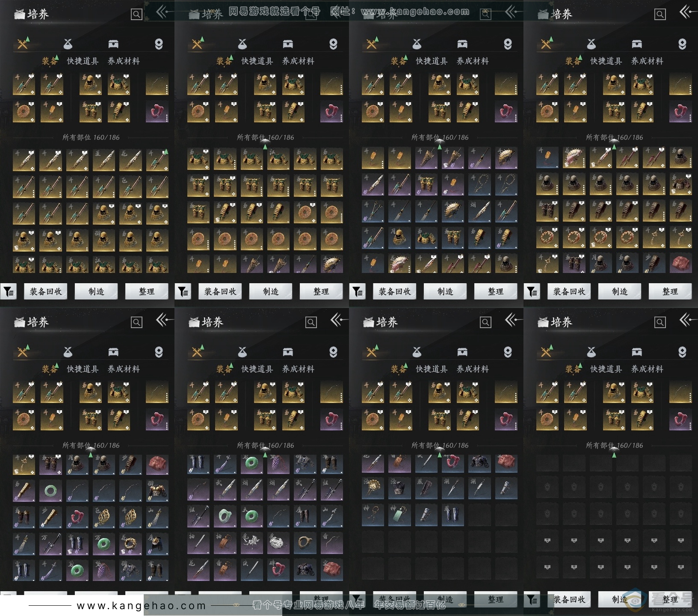Viewport: 698px width, 616px height.
Task: Click 整理 button in the fourth panel
Action: [x=670, y=292]
